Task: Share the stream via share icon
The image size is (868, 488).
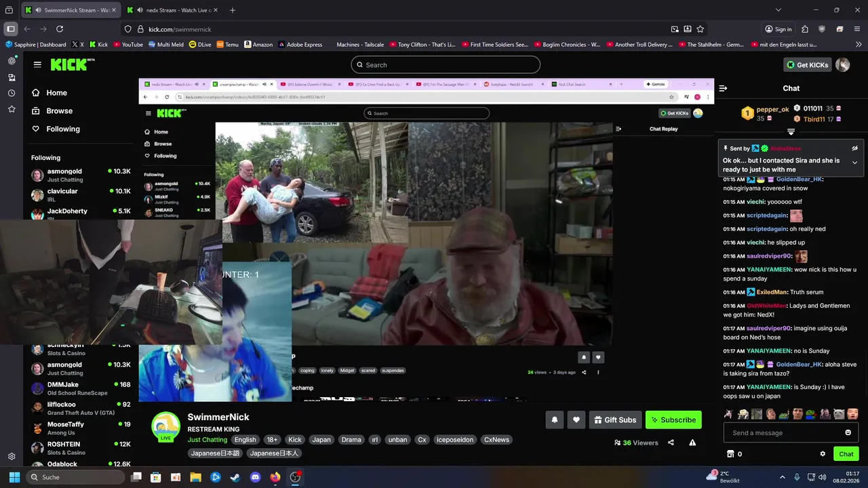Action: click(671, 443)
